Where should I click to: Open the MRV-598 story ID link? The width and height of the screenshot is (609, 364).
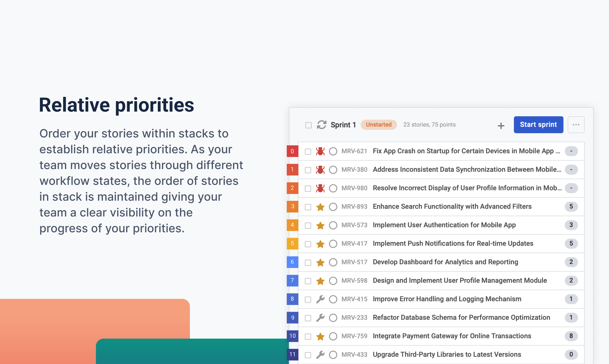click(354, 281)
